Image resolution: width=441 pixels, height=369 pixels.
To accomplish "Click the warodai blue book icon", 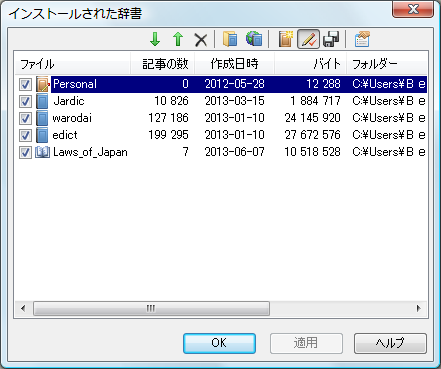I will tap(42, 118).
